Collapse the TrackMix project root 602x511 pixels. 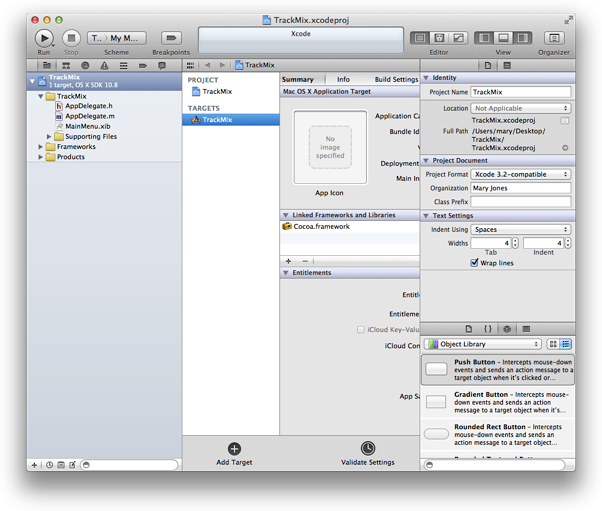coord(32,81)
